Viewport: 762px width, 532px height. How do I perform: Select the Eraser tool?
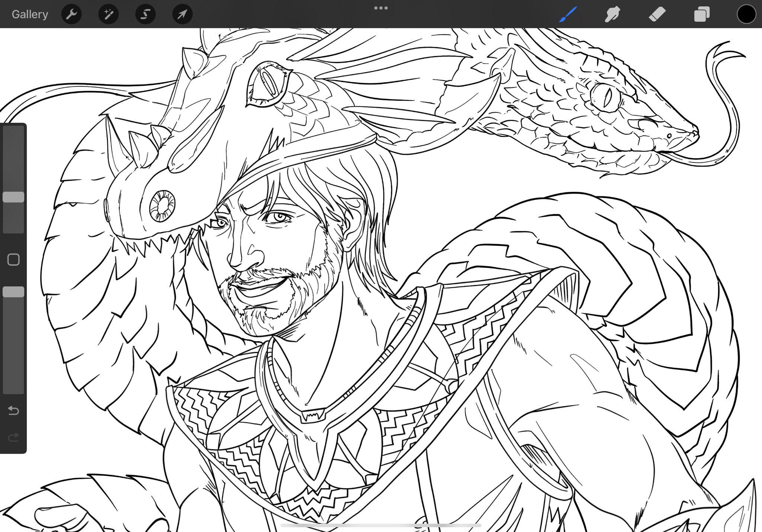pos(657,14)
